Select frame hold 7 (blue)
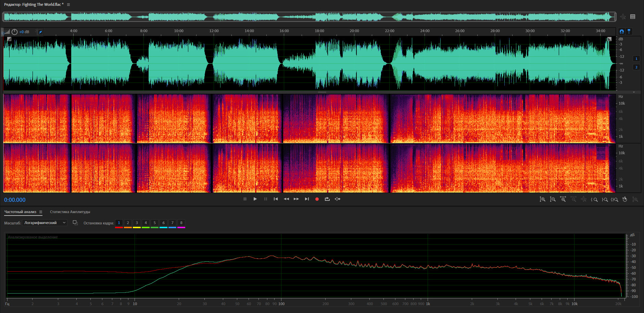644x313 pixels. (x=172, y=223)
